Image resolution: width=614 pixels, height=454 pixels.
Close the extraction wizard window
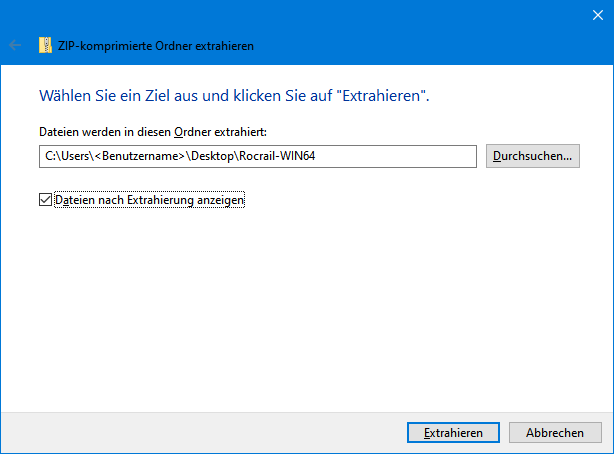594,13
